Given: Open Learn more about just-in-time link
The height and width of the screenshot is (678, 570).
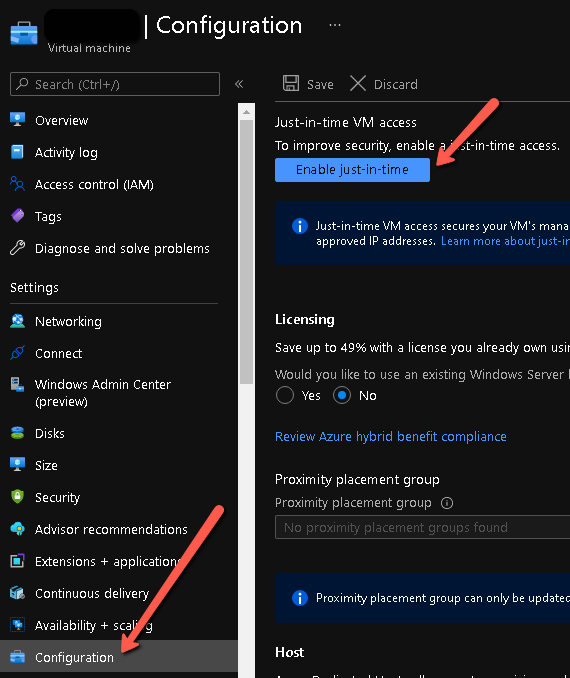Looking at the screenshot, I should pos(505,241).
